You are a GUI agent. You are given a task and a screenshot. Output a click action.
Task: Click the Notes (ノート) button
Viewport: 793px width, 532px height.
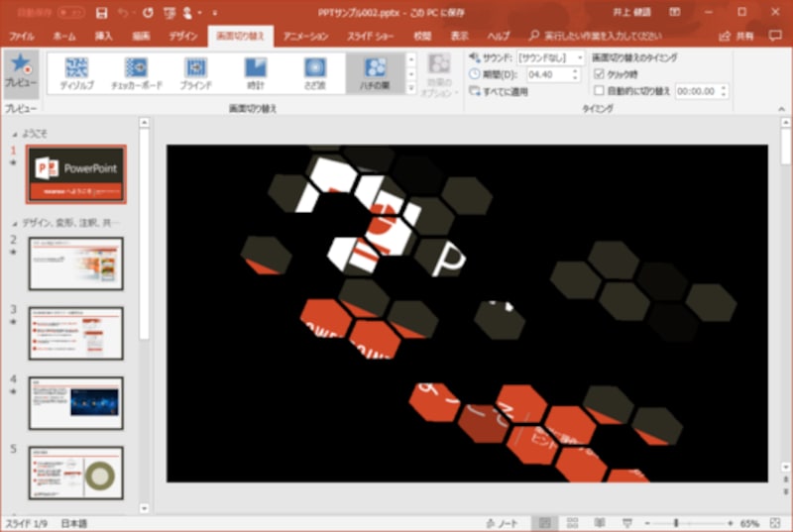coord(502,523)
